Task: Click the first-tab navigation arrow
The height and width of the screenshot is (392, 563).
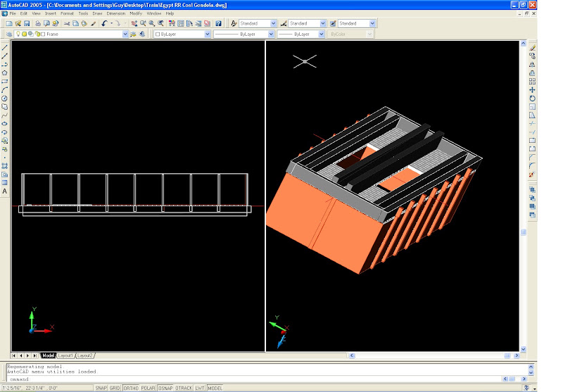Action: [13, 355]
